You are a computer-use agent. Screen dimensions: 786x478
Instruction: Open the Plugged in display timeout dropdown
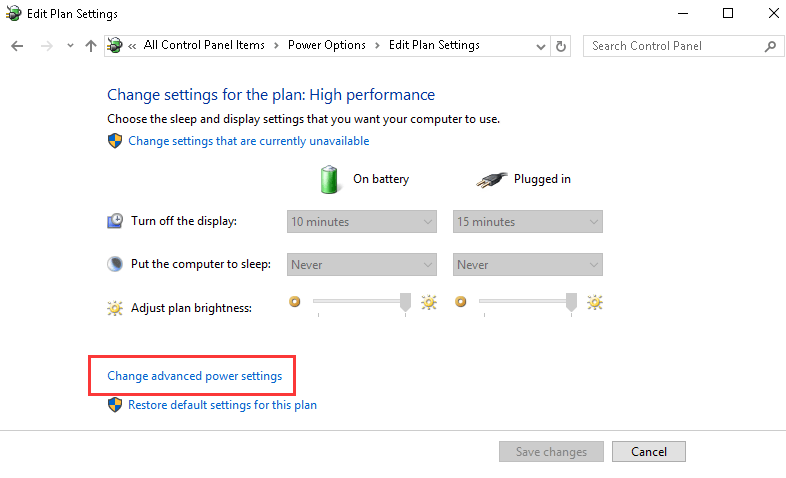click(528, 221)
